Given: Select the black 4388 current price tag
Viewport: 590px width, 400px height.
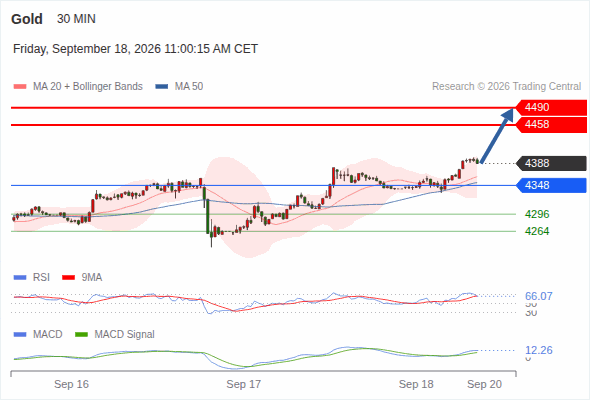Looking at the screenshot, I should [x=551, y=163].
